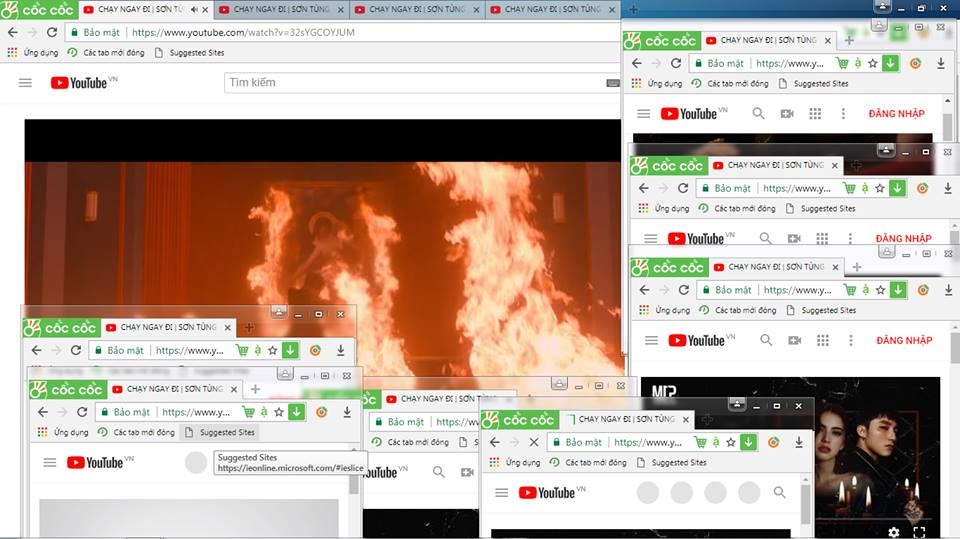Click the on-screen keyboard icon in YouTube search box
The height and width of the screenshot is (539, 960).
pos(612,83)
